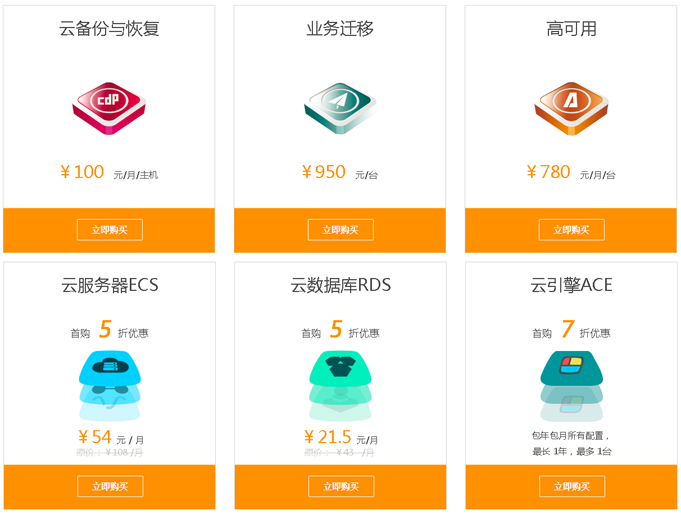Buy now under 高可用
Viewport: 681px width, 515px height.
click(572, 230)
